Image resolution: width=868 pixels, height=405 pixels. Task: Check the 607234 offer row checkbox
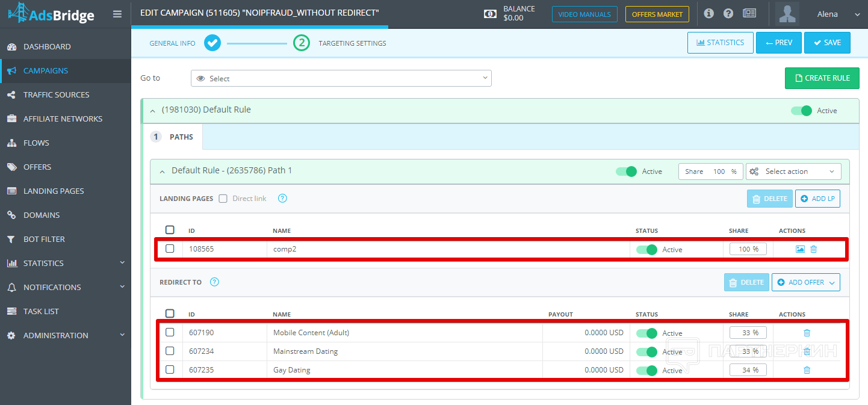click(x=170, y=351)
